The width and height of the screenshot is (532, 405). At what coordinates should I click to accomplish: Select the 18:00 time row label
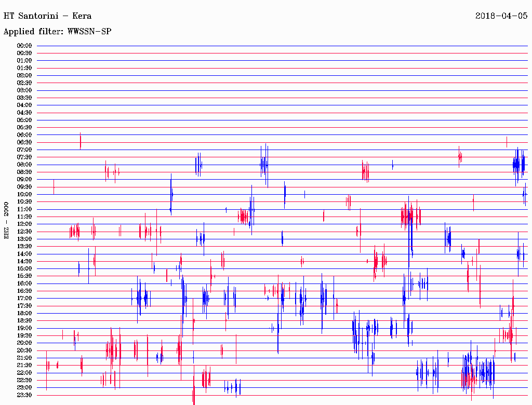pyautogui.click(x=24, y=314)
